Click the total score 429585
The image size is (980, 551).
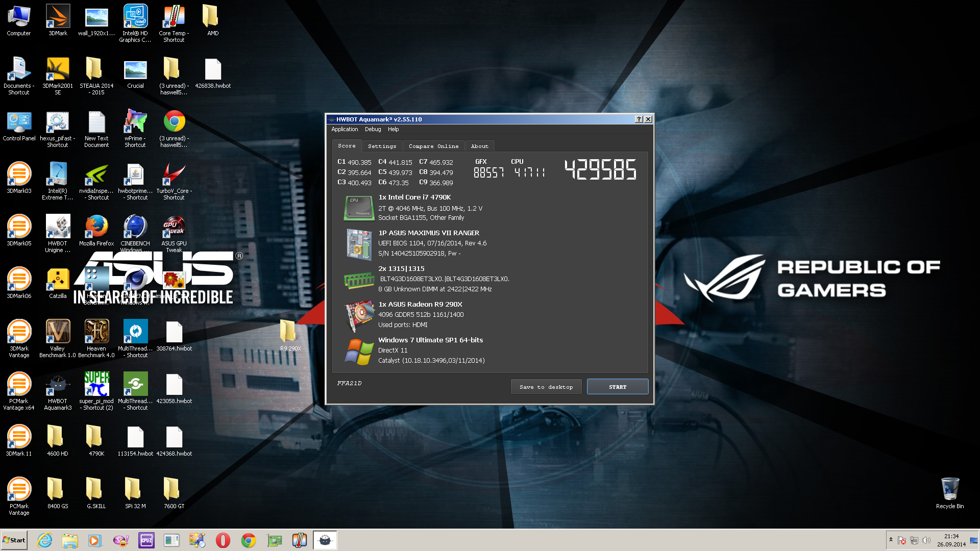point(600,169)
